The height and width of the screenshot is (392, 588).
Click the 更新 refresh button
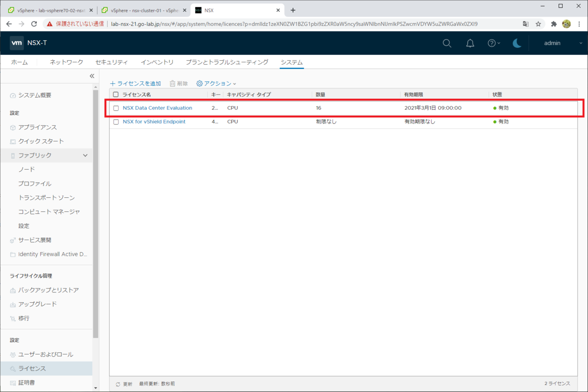click(x=124, y=384)
